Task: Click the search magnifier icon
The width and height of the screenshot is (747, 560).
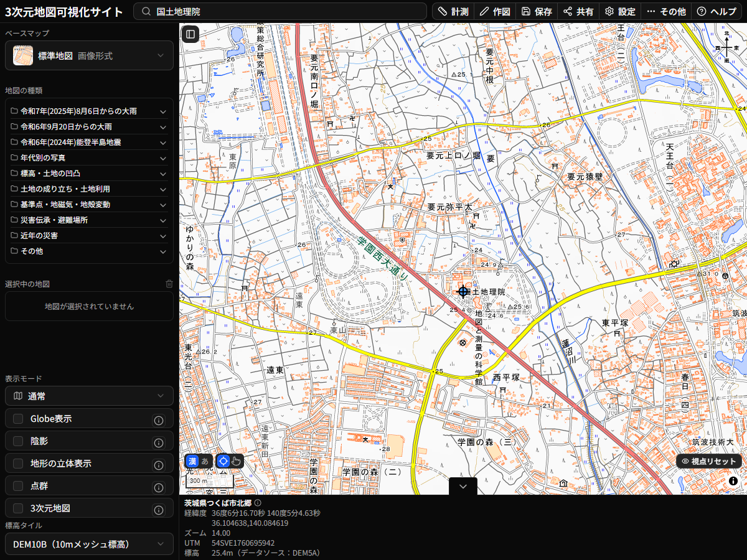Action: click(x=146, y=11)
